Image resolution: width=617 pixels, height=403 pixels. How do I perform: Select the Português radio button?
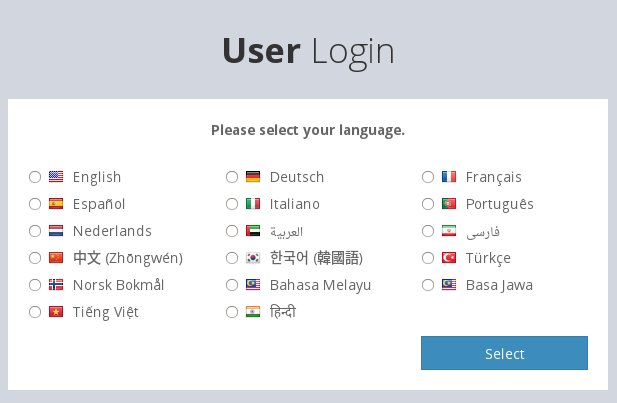428,204
